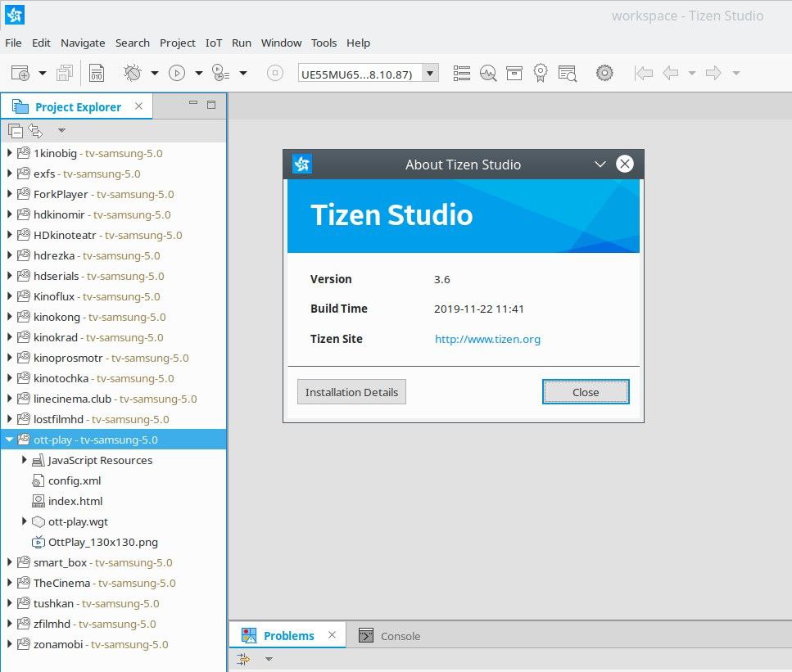Click the Package Manager box icon
The image size is (792, 672).
coord(514,73)
